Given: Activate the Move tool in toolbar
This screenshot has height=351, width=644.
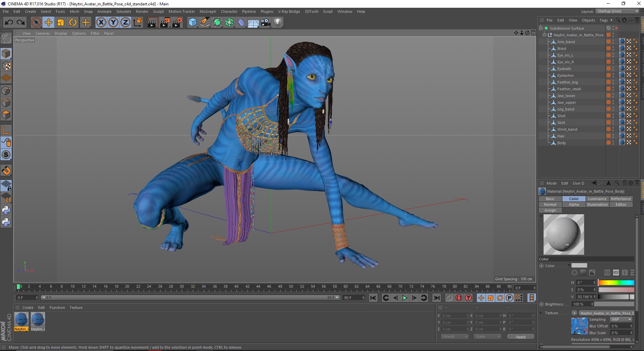Looking at the screenshot, I should click(x=49, y=23).
